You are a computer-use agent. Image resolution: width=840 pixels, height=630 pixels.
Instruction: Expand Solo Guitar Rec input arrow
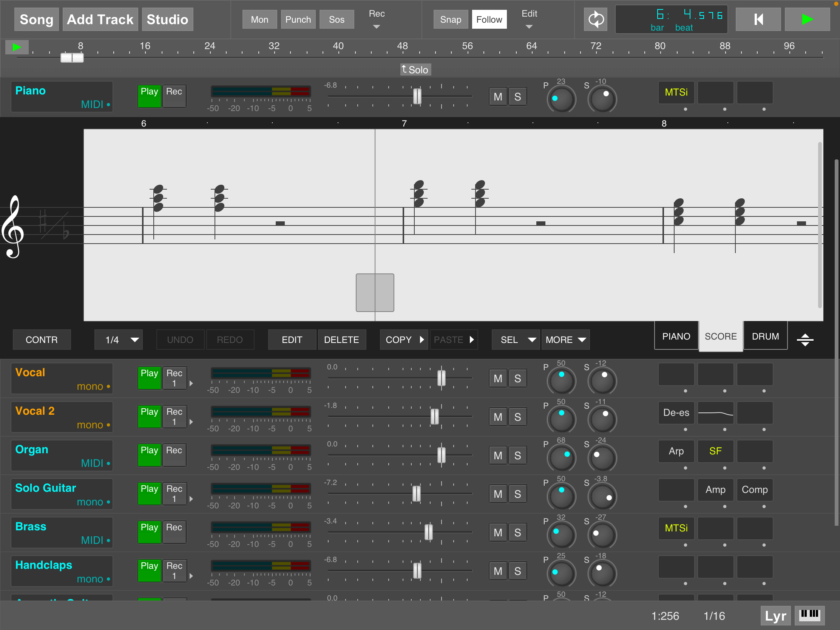pyautogui.click(x=191, y=499)
